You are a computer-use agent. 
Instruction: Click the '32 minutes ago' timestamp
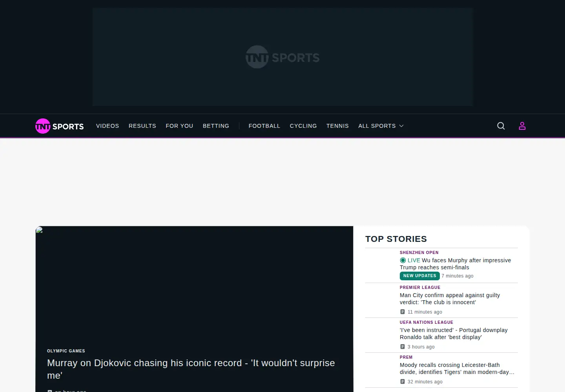tap(425, 382)
